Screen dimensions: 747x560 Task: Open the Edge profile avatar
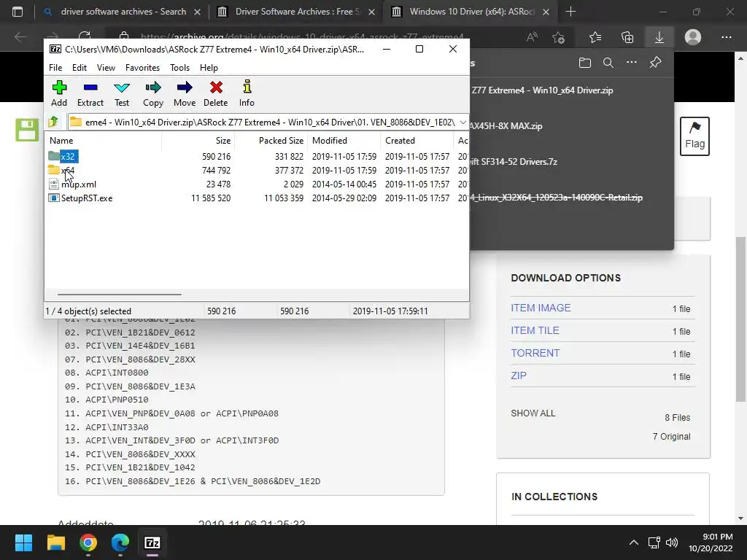693,37
